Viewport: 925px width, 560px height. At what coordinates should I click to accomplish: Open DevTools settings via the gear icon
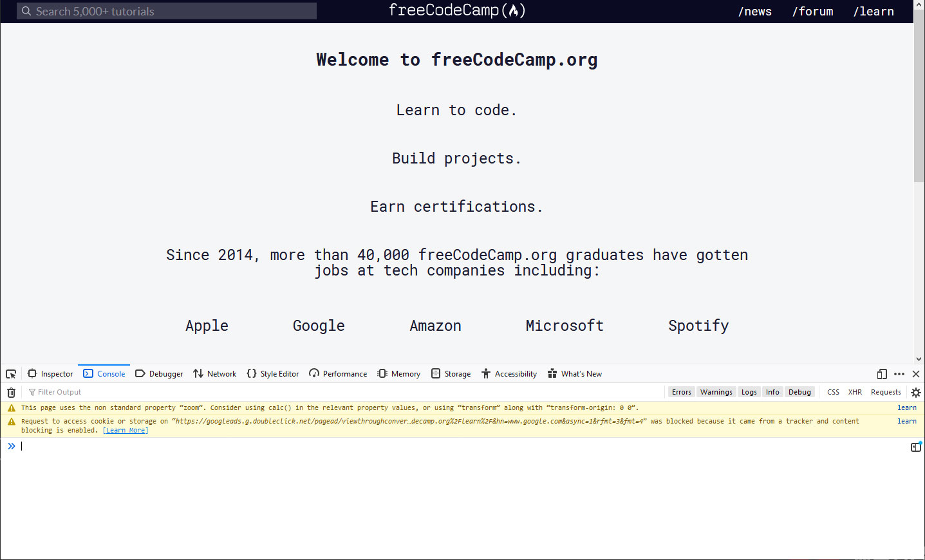pos(915,391)
